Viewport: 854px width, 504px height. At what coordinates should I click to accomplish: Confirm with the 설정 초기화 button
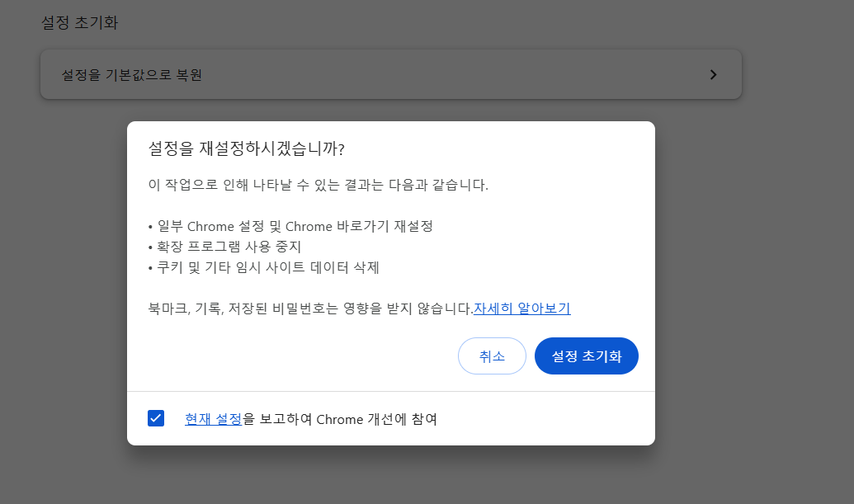pyautogui.click(x=586, y=356)
